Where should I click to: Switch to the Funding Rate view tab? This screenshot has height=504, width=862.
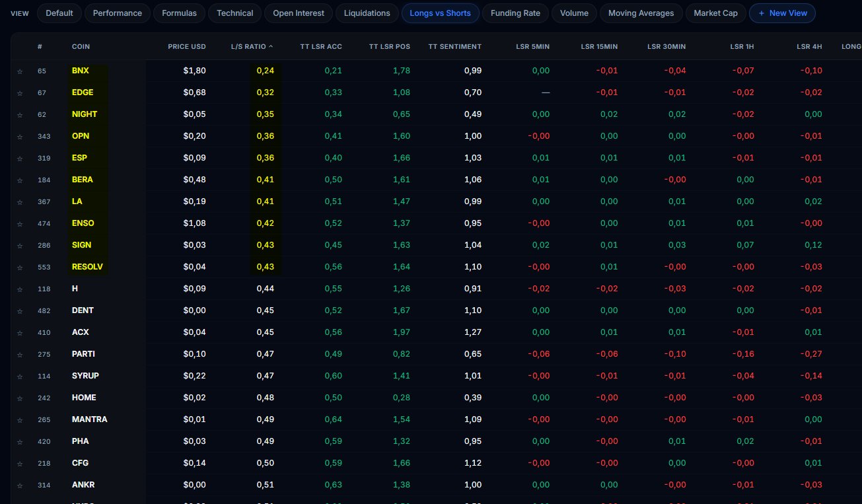pos(515,13)
